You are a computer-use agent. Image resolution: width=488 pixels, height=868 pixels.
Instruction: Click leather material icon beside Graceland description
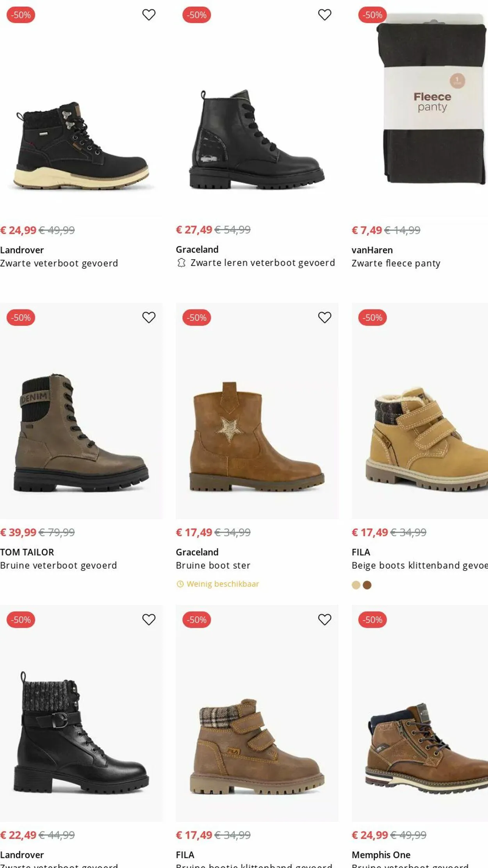(x=181, y=263)
